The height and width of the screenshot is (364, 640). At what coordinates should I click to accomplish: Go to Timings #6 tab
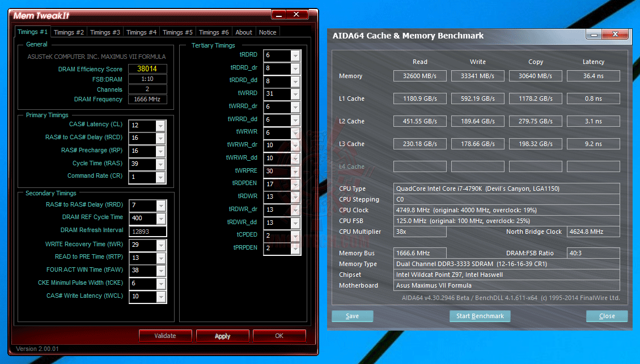pyautogui.click(x=214, y=32)
